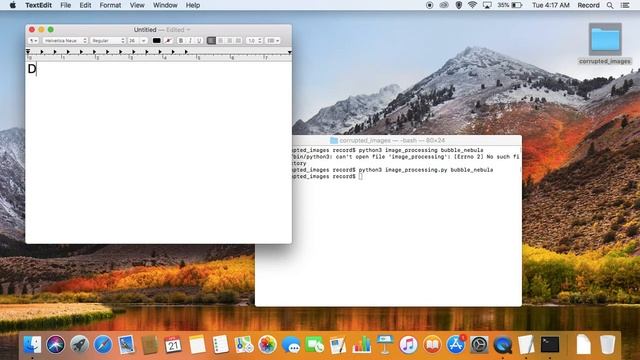Open Contacts from the Dock
Screen dimensions: 640x360
(150, 345)
